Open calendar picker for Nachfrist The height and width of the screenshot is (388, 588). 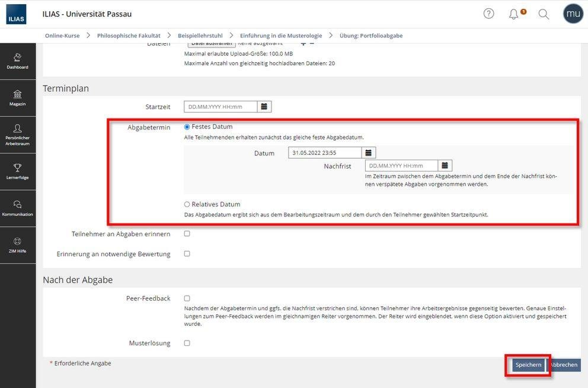tap(445, 166)
